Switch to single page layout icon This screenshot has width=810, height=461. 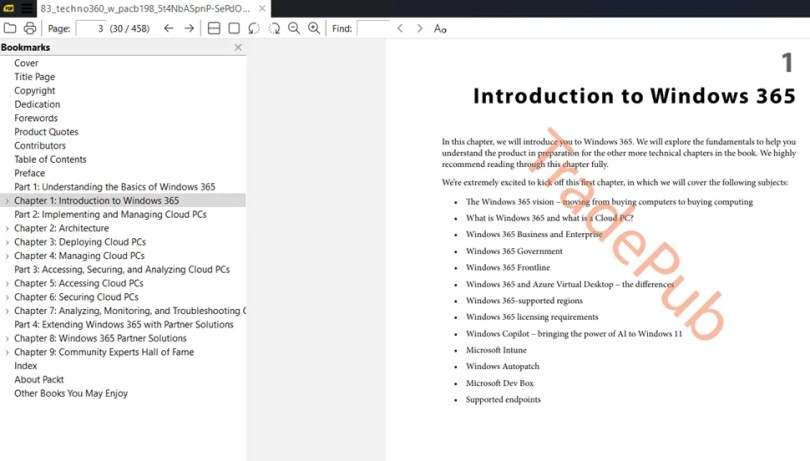(x=234, y=28)
